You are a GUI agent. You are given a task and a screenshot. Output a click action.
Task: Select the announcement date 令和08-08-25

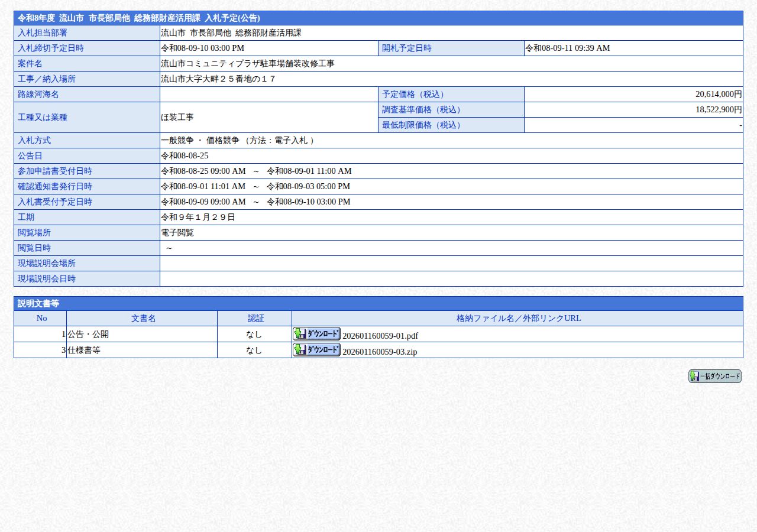[185, 156]
